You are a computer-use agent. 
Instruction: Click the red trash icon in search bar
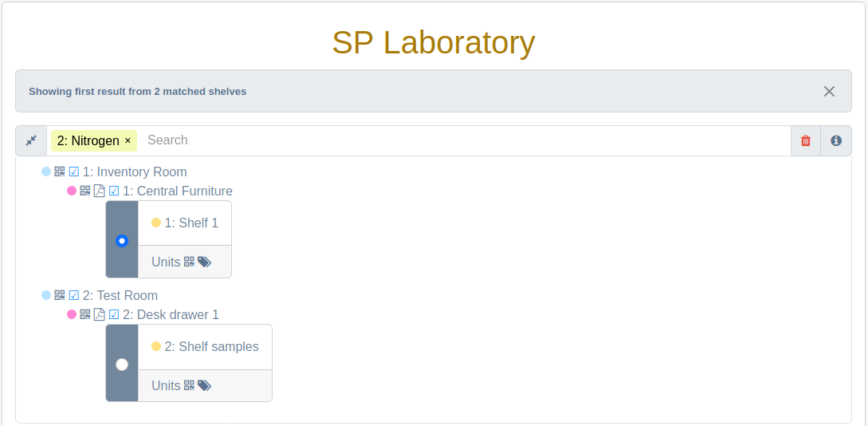tap(806, 140)
